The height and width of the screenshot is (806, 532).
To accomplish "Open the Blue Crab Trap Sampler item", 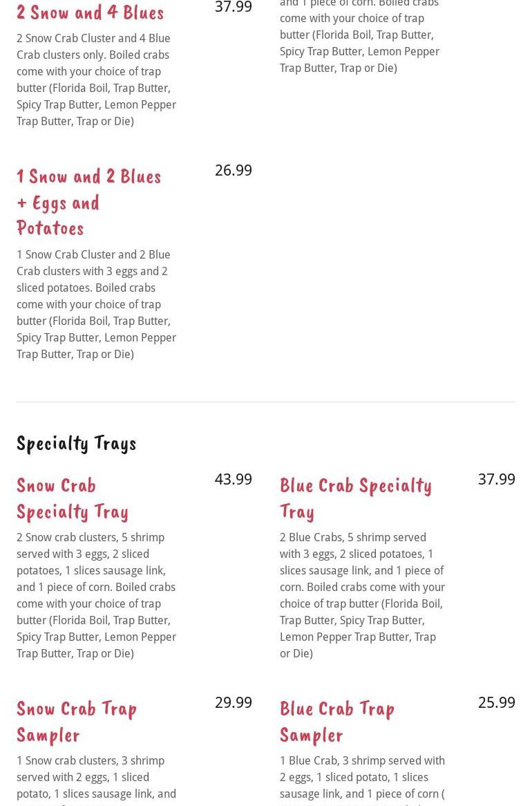I will [337, 722].
